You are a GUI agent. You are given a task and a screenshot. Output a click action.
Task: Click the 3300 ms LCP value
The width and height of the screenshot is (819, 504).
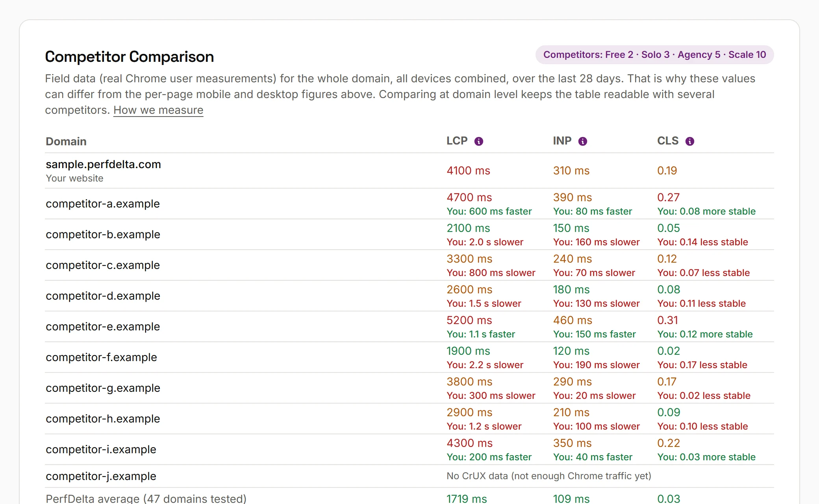pos(469,259)
